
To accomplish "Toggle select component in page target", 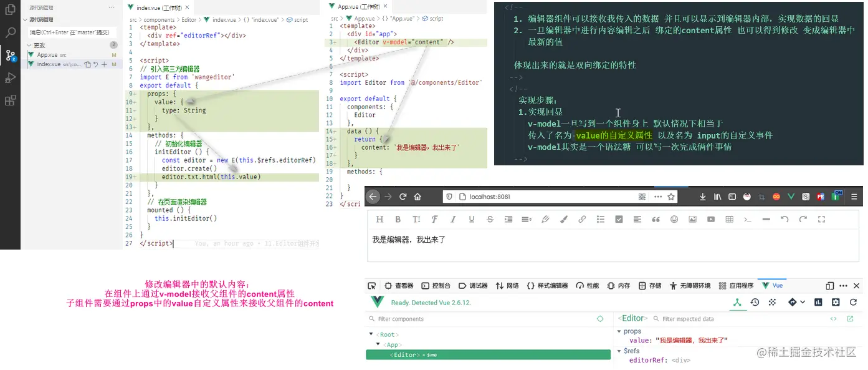I will pyautogui.click(x=600, y=319).
